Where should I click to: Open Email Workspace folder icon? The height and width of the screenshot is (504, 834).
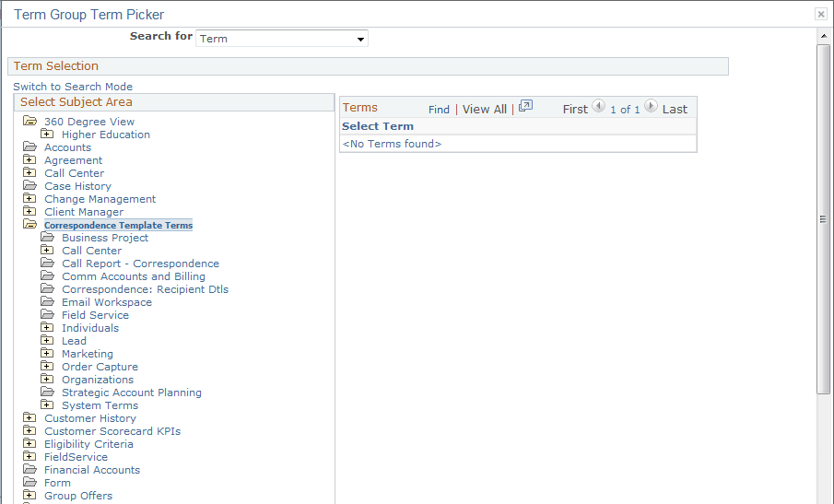tap(47, 301)
